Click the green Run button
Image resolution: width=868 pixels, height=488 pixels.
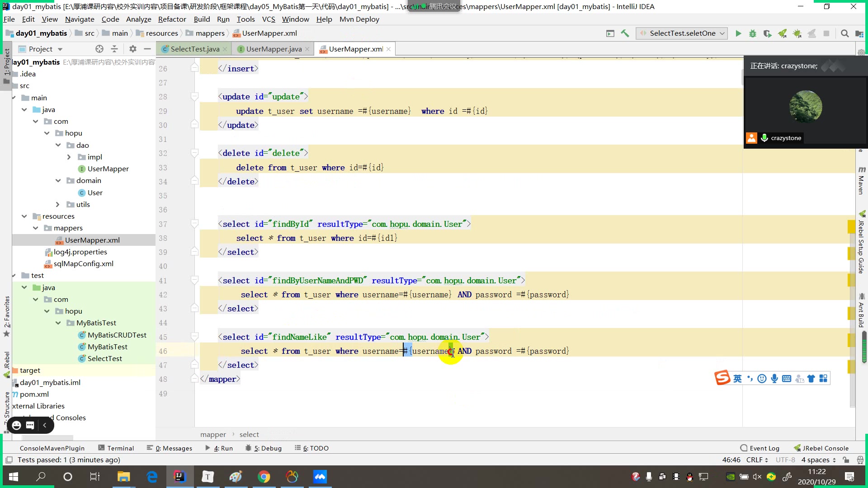click(738, 33)
